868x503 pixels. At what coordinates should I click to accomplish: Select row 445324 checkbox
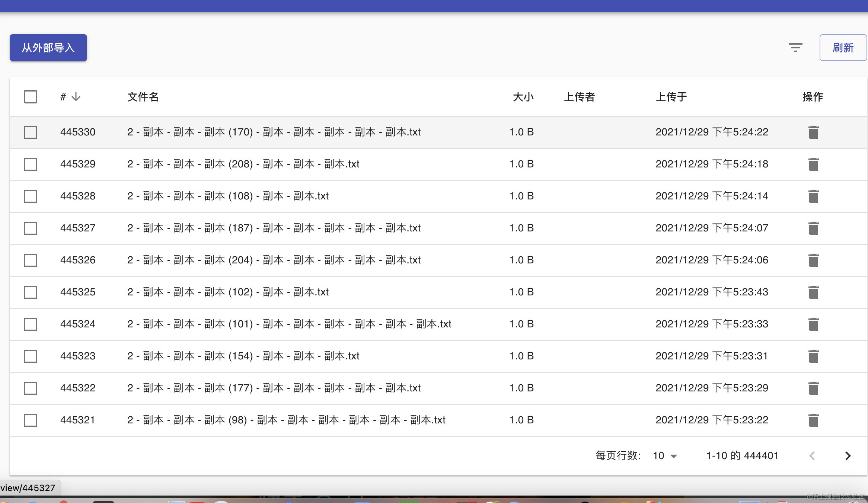tap(31, 324)
